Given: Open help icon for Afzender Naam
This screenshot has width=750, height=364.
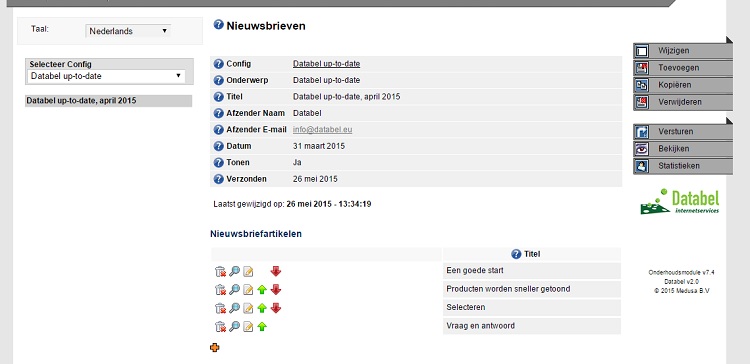Looking at the screenshot, I should [x=219, y=113].
